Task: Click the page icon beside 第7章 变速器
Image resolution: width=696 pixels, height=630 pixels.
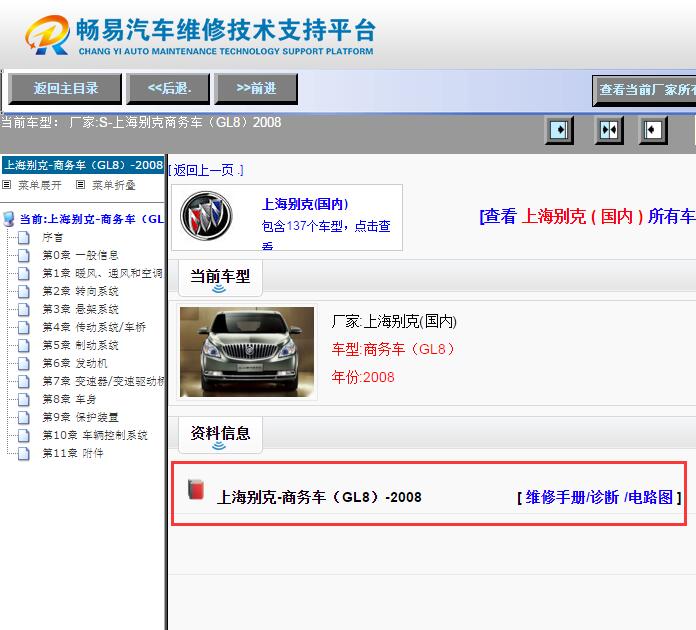Action: (x=24, y=381)
